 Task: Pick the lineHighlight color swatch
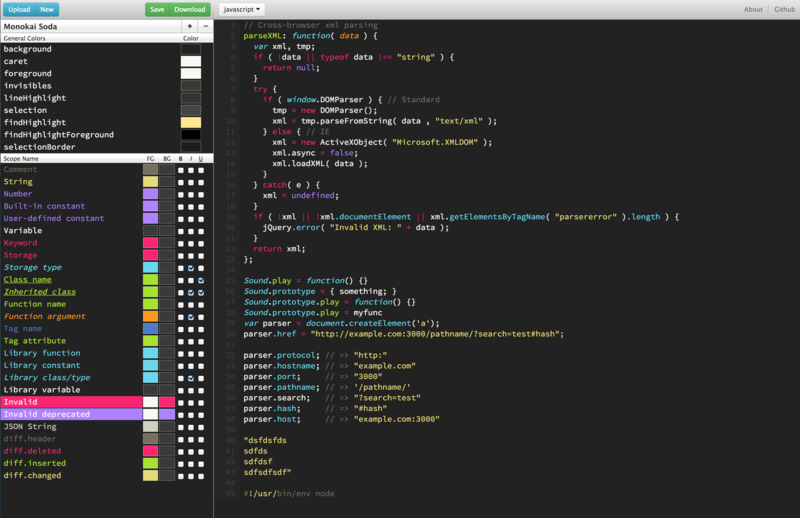click(191, 98)
